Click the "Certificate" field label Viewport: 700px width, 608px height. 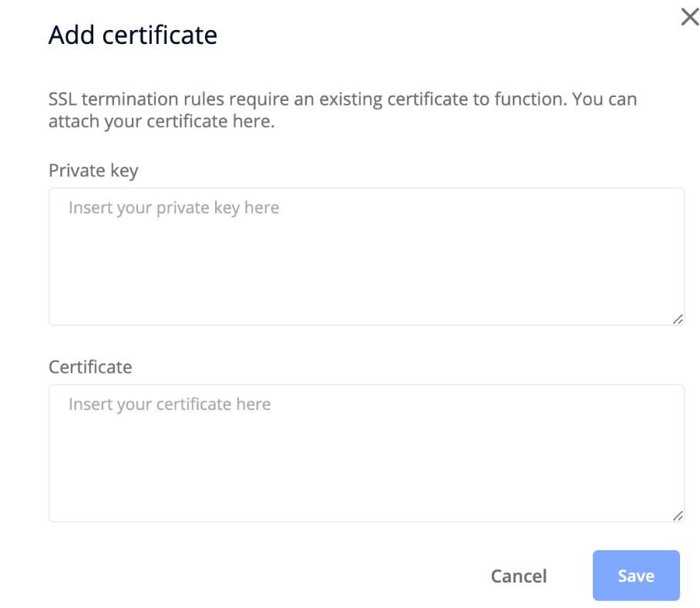(90, 367)
